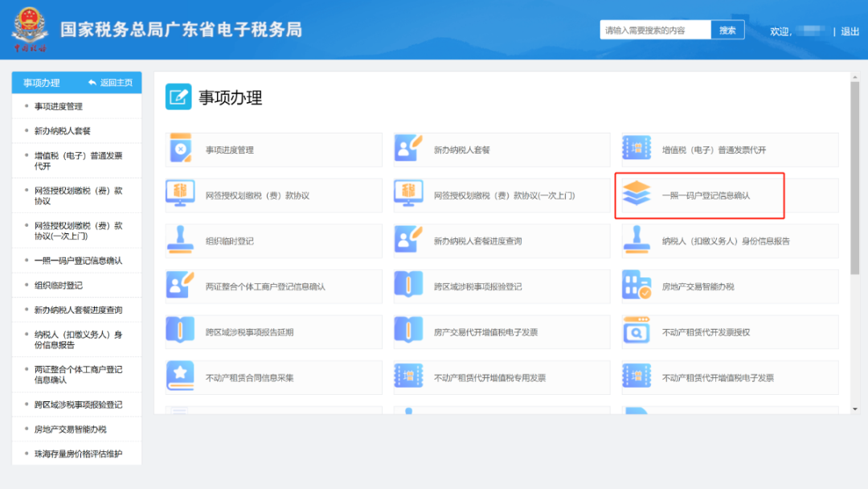This screenshot has height=489, width=868.
Task: Return to the homepage via 返回主页
Action: pyautogui.click(x=111, y=83)
